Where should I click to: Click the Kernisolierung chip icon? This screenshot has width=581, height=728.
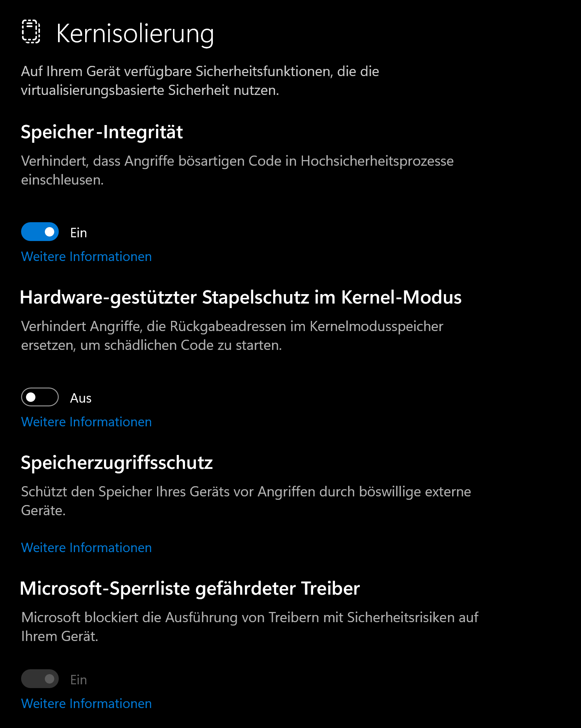click(31, 32)
